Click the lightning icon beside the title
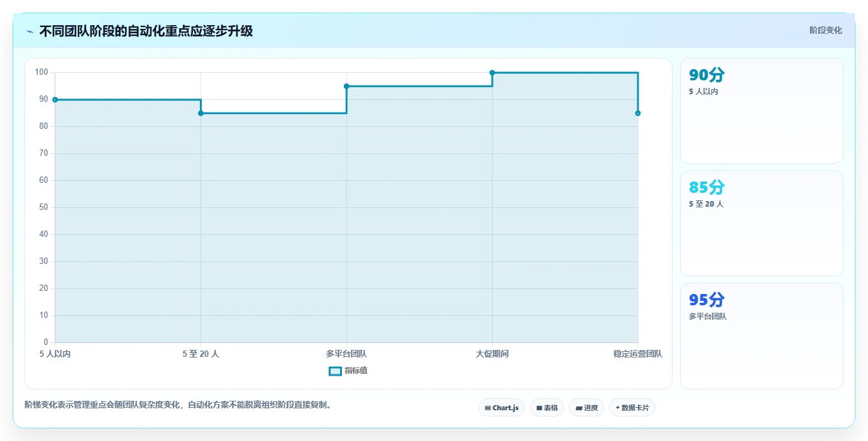 (30, 31)
